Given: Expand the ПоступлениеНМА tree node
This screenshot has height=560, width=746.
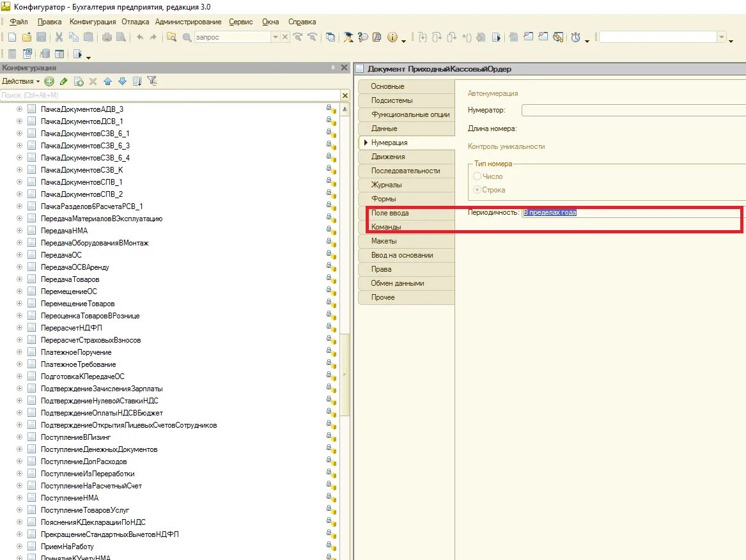Looking at the screenshot, I should tap(20, 498).
